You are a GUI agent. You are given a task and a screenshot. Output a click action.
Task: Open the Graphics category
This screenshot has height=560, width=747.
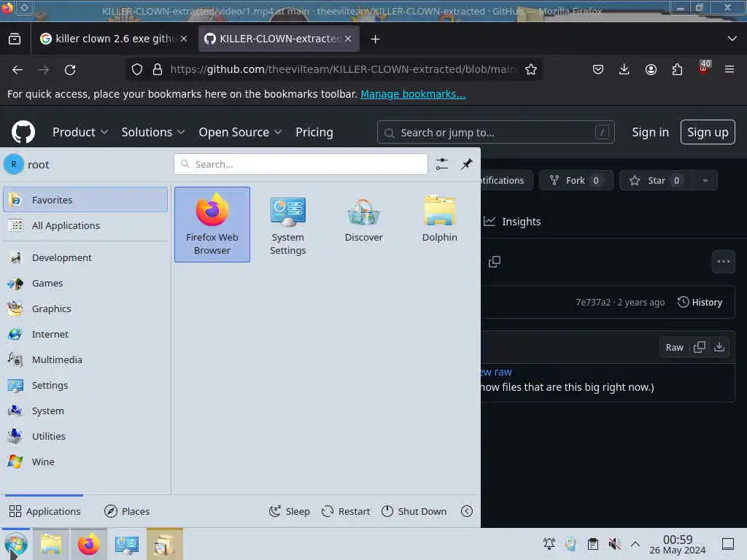coord(85,308)
